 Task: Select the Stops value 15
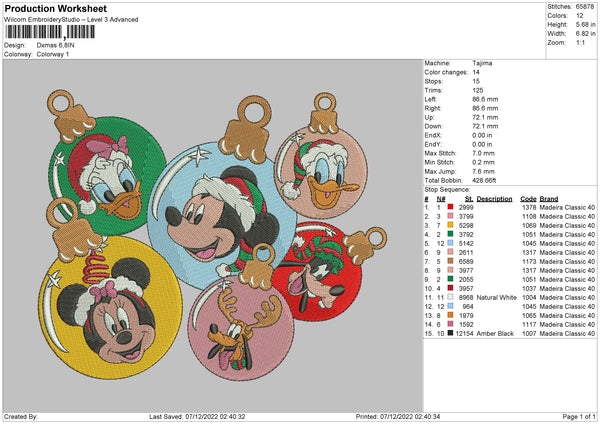click(476, 81)
